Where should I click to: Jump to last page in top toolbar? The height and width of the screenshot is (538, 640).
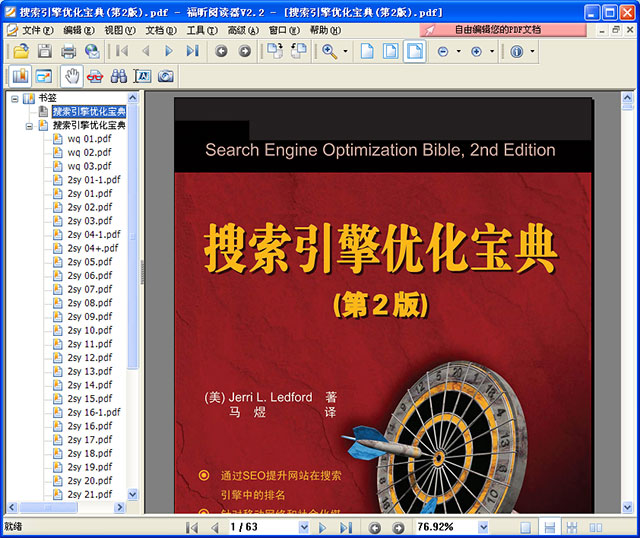click(x=192, y=51)
